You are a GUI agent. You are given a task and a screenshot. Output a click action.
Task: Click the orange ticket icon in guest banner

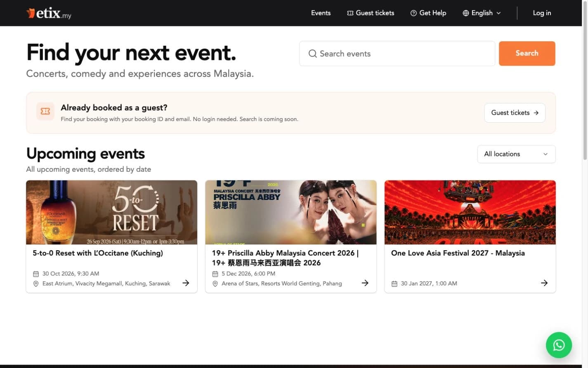tap(45, 112)
